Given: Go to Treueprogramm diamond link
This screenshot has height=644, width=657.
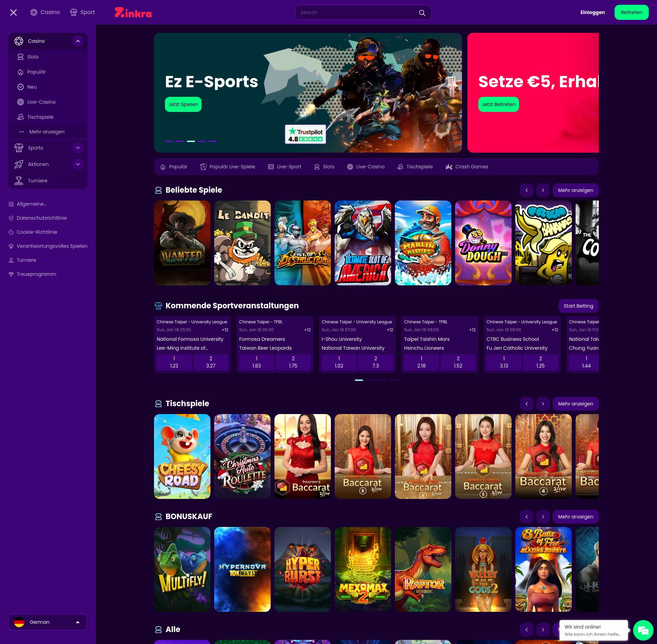Looking at the screenshot, I should click(36, 274).
